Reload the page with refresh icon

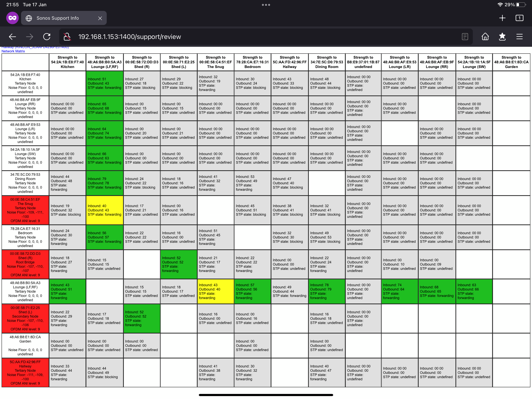pyautogui.click(x=47, y=37)
